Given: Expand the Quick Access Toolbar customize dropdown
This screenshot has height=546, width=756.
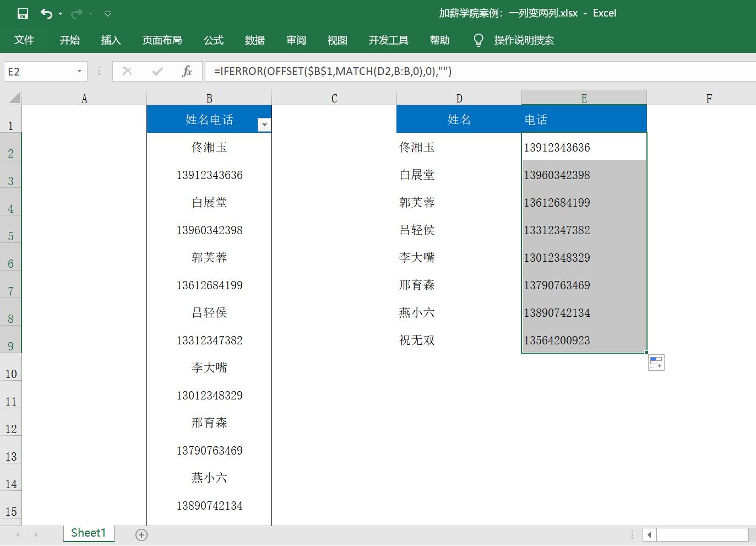Looking at the screenshot, I should click(107, 13).
